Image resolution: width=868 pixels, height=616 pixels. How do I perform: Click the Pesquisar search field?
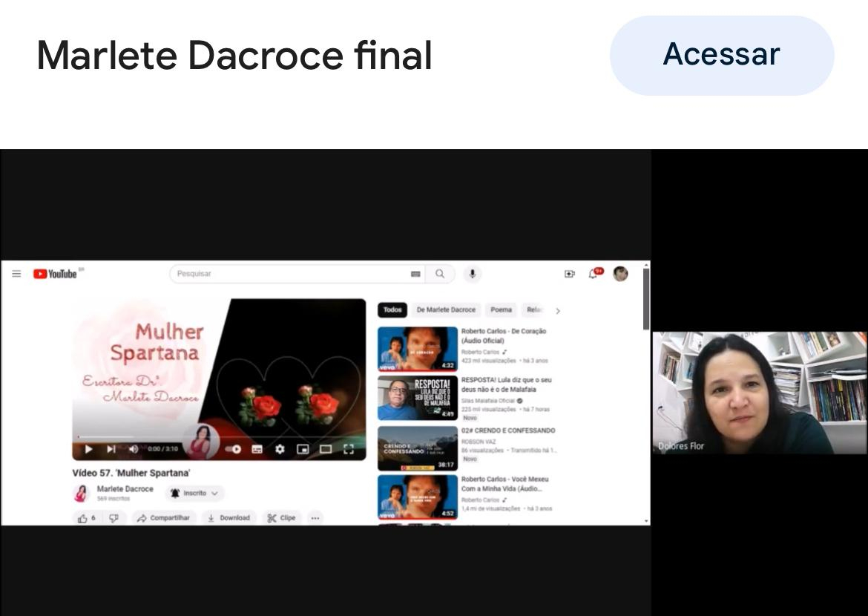[x=289, y=274]
